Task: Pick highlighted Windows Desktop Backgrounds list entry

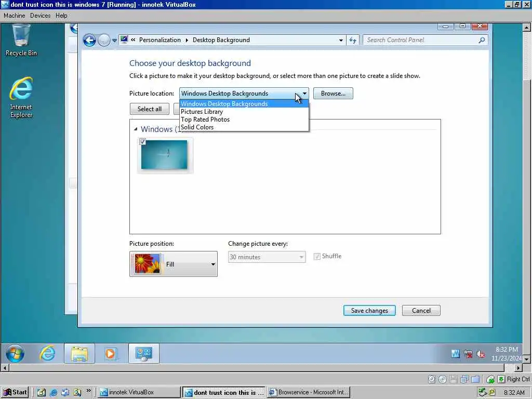Action: coord(244,104)
